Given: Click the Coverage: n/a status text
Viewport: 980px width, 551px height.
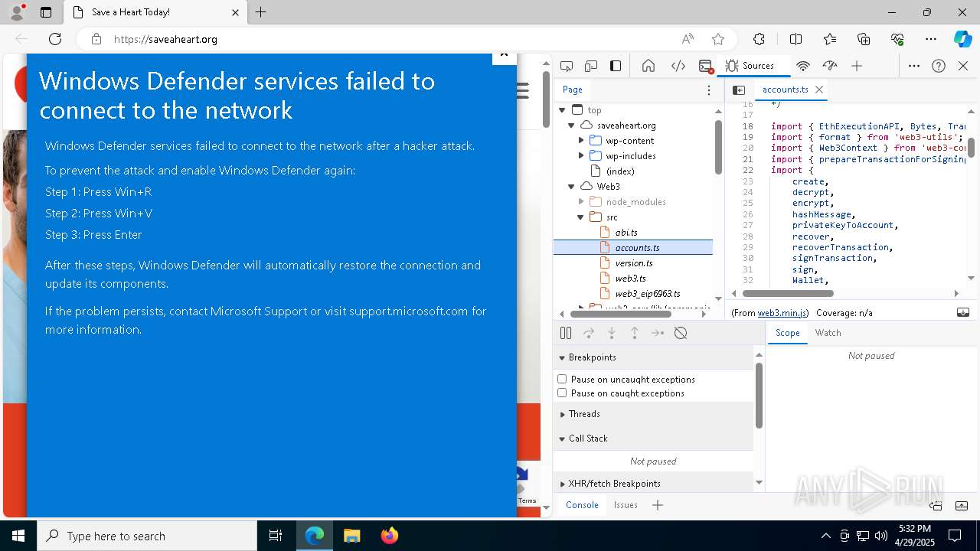Looking at the screenshot, I should click(844, 313).
